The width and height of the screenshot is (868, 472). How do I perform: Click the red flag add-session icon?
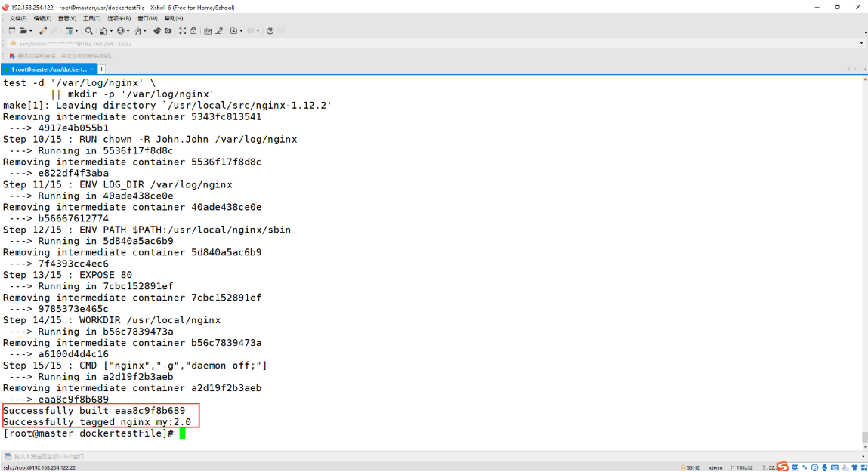point(11,56)
